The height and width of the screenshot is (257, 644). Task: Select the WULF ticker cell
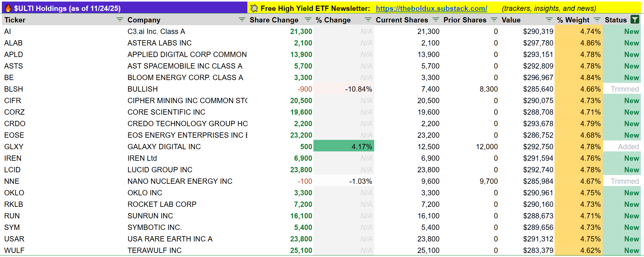pyautogui.click(x=64, y=250)
